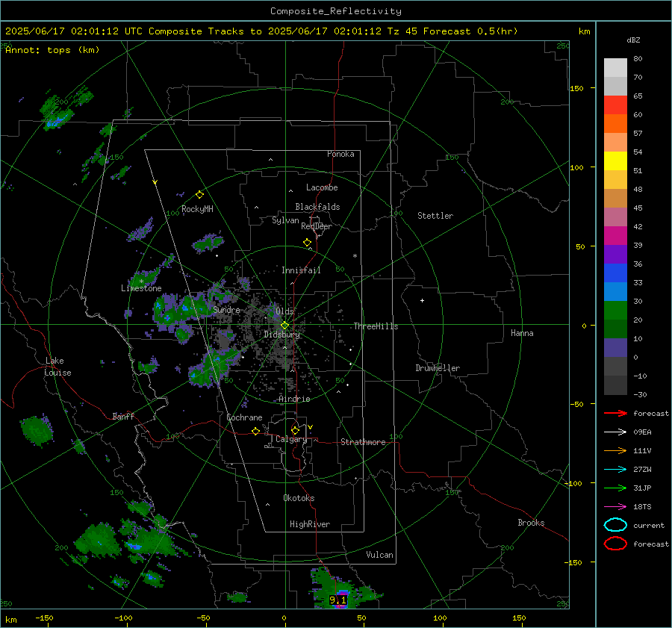Click the Cochrane city label

tap(244, 417)
